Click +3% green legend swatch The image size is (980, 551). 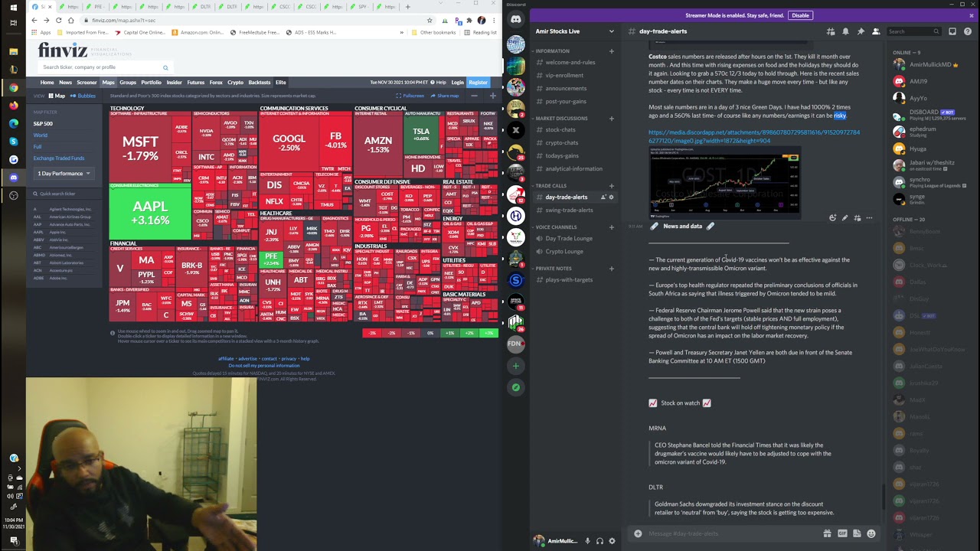tap(488, 333)
